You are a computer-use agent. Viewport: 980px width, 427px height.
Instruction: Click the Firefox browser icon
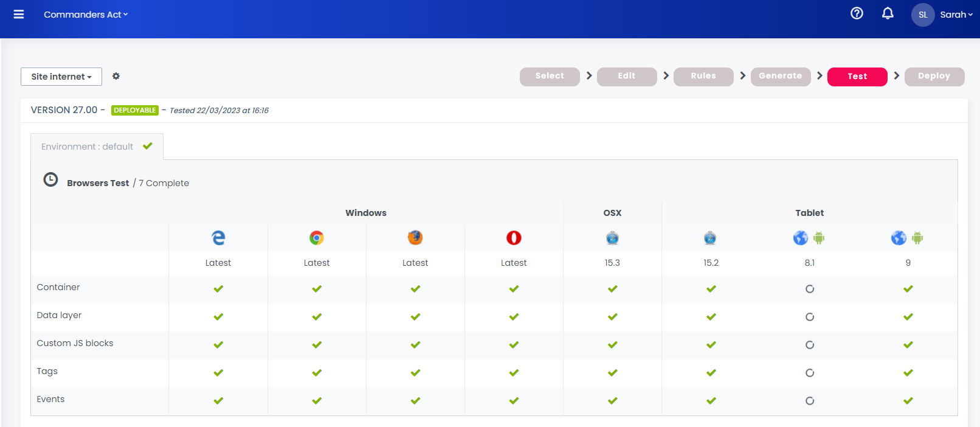(415, 238)
